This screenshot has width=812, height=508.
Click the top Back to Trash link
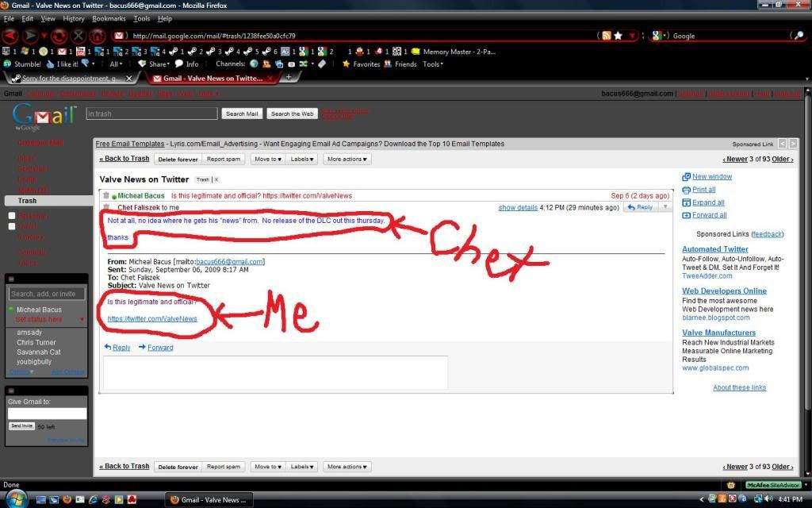(124, 159)
